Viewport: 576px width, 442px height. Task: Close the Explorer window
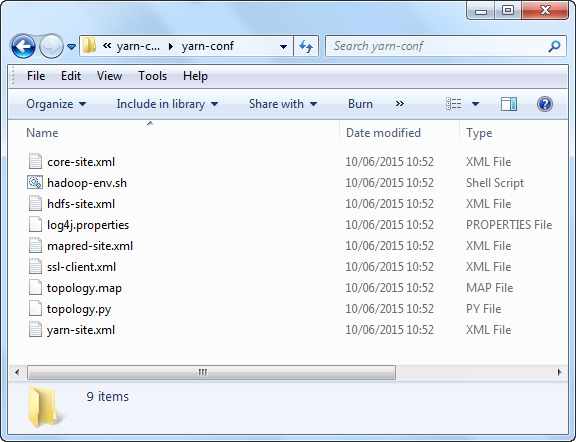pyautogui.click(x=546, y=10)
